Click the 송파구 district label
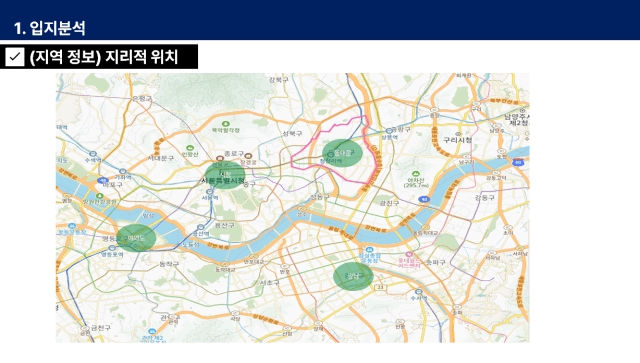Image resolution: width=640 pixels, height=363 pixels. (436, 262)
